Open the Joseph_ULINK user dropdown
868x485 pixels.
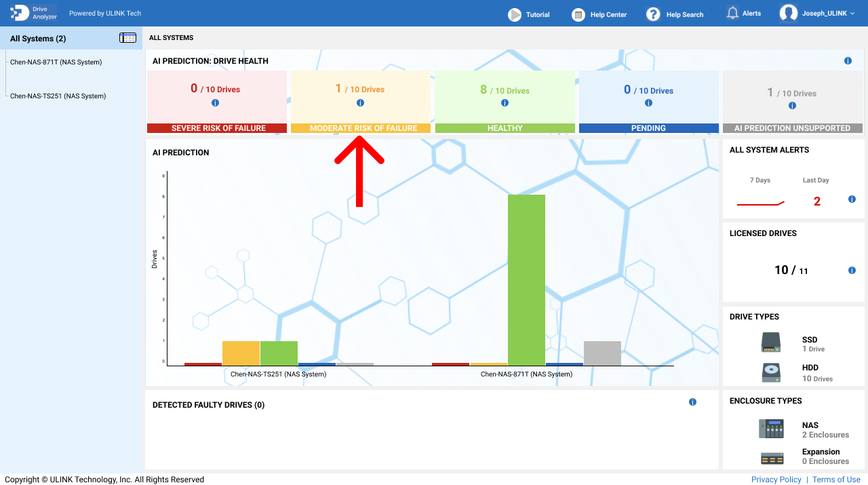point(817,14)
